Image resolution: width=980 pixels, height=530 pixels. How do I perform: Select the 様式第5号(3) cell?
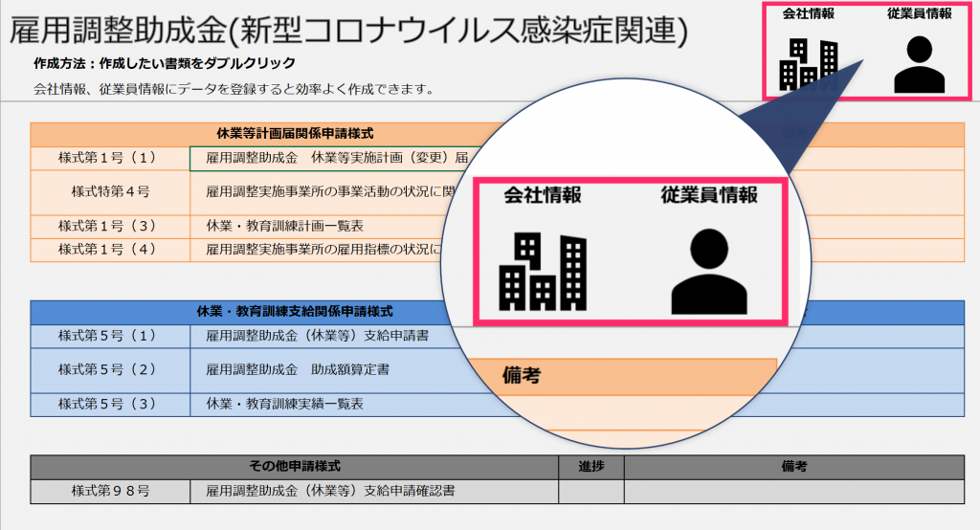pos(110,405)
